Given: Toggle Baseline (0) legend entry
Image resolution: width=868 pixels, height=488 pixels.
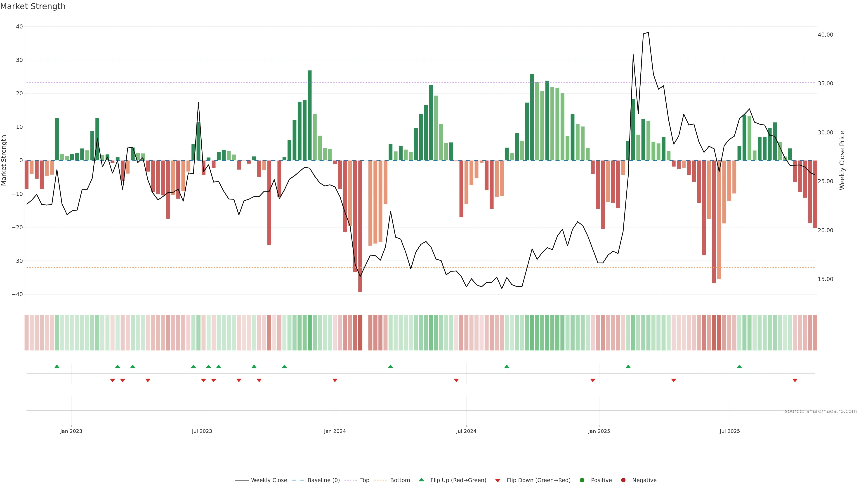Looking at the screenshot, I should [x=323, y=480].
